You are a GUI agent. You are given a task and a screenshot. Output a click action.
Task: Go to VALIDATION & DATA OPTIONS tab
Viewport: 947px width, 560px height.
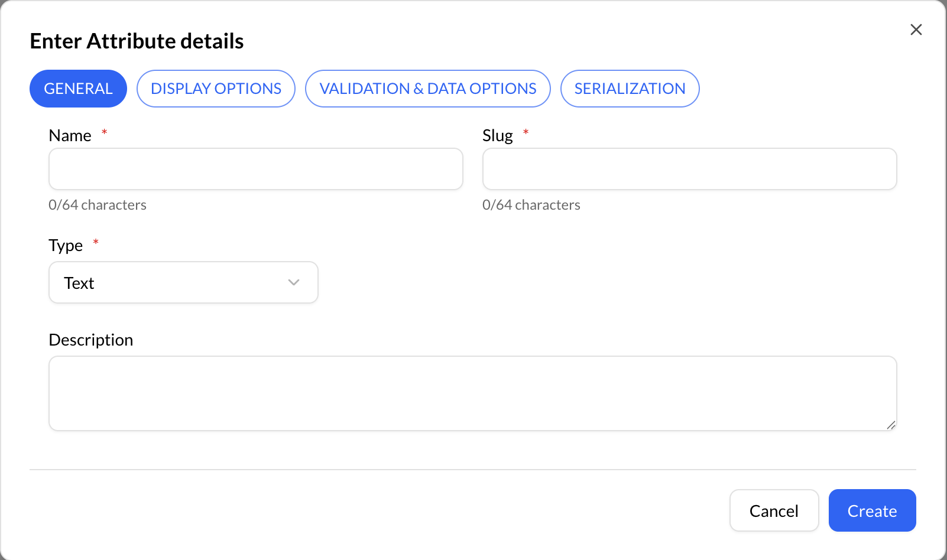(427, 89)
